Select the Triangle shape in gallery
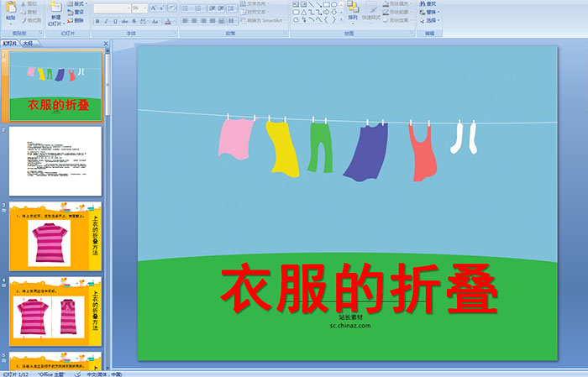588x377 pixels. 303,12
